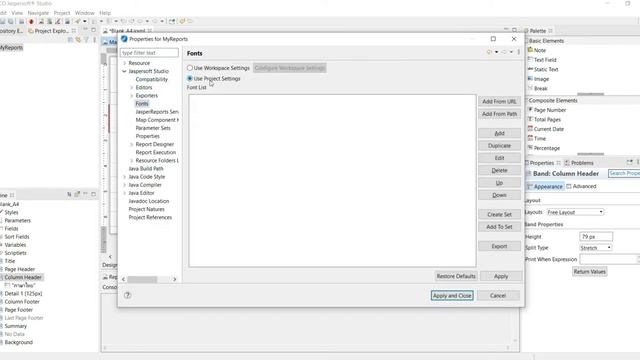Open the Layouts Free Layout dropdown
640x360 pixels.
(575, 212)
